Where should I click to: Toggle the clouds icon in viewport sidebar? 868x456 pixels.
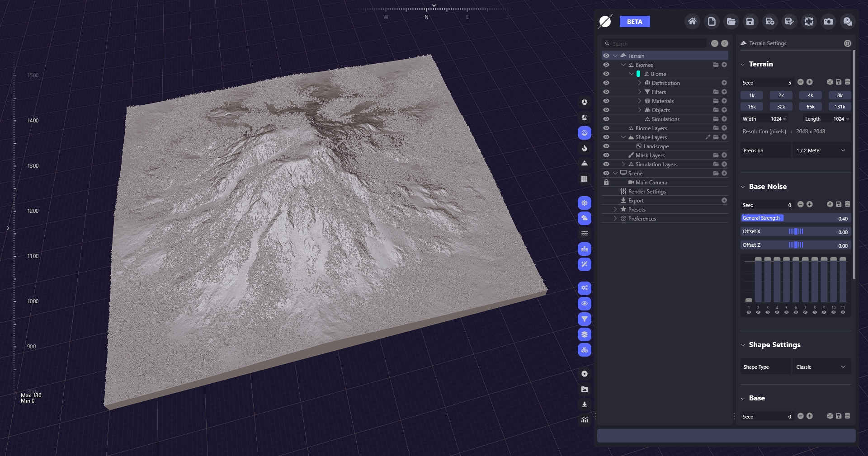pyautogui.click(x=585, y=218)
